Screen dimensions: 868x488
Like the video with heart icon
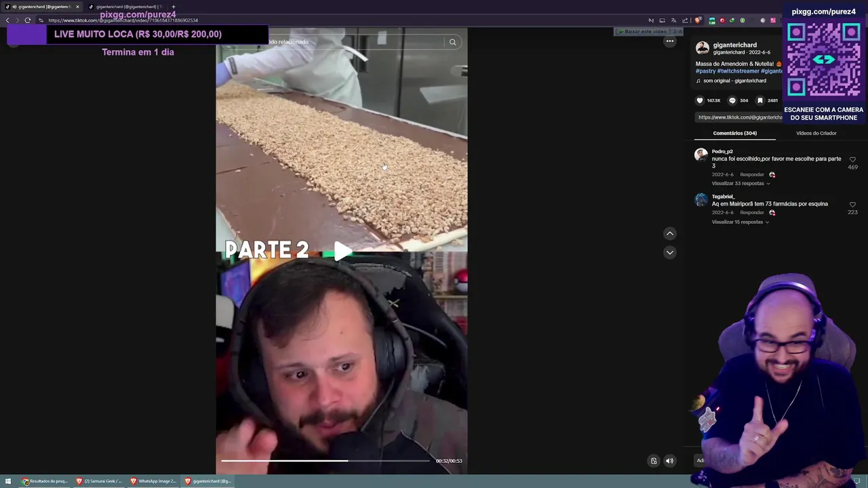(x=700, y=100)
